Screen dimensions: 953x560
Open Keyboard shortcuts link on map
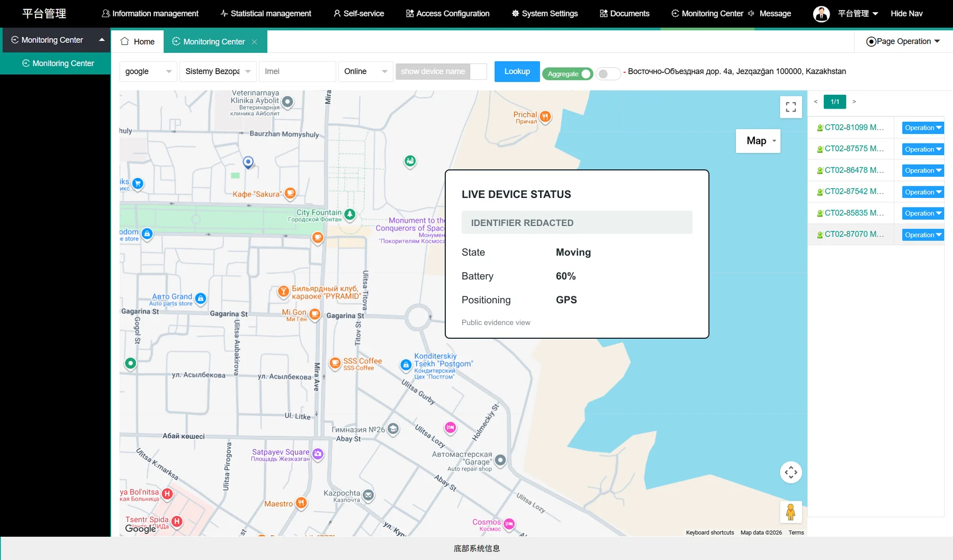tap(709, 532)
